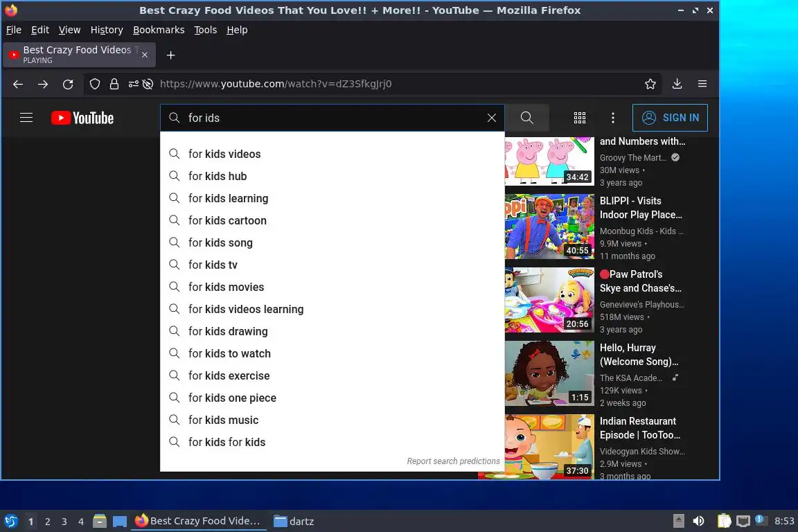Viewport: 798px width, 532px height.
Task: Switch to the dartz taskbar window
Action: pos(294,522)
